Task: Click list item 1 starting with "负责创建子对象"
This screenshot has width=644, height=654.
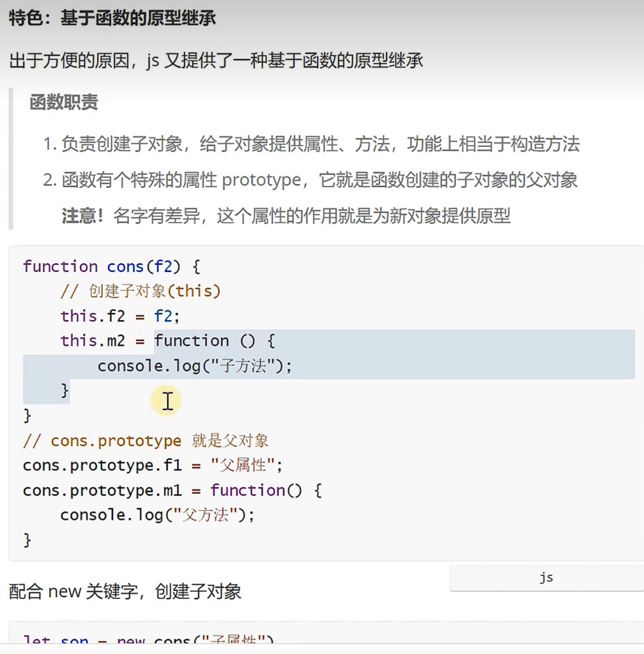Action: pos(311,144)
